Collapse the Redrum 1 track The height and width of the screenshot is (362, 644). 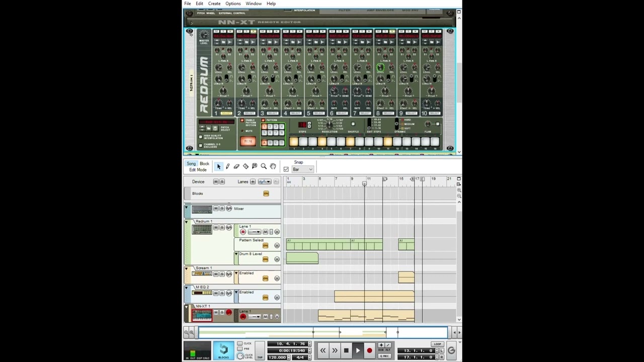186,221
